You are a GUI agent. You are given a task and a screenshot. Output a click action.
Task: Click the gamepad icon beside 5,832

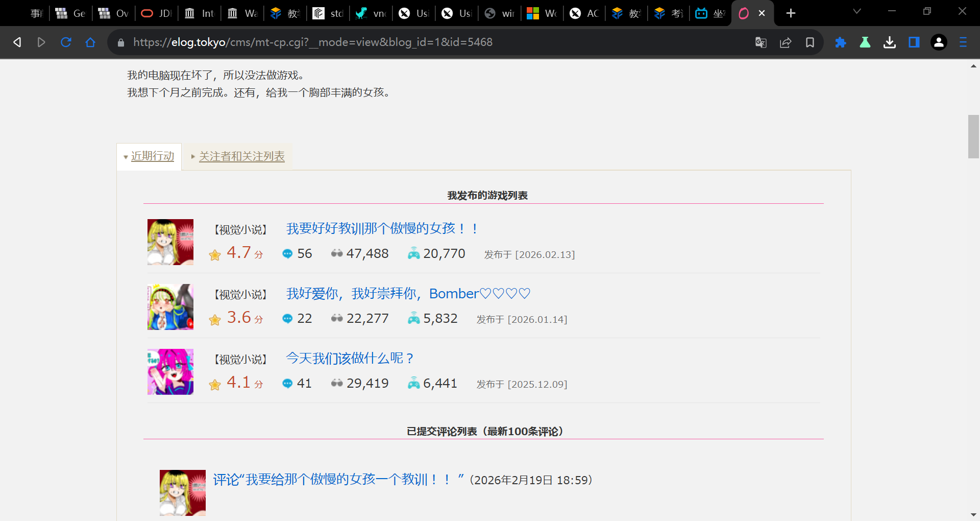(x=414, y=318)
